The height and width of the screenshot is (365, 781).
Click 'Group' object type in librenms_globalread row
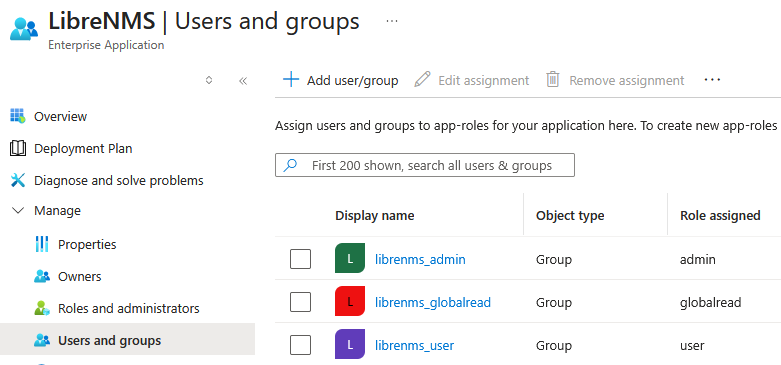[x=554, y=302]
